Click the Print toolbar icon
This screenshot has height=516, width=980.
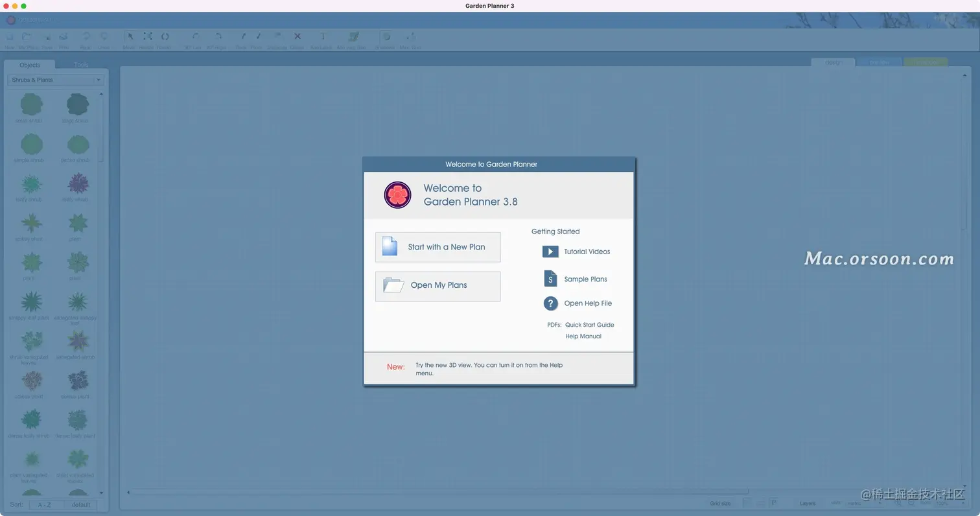(x=64, y=37)
